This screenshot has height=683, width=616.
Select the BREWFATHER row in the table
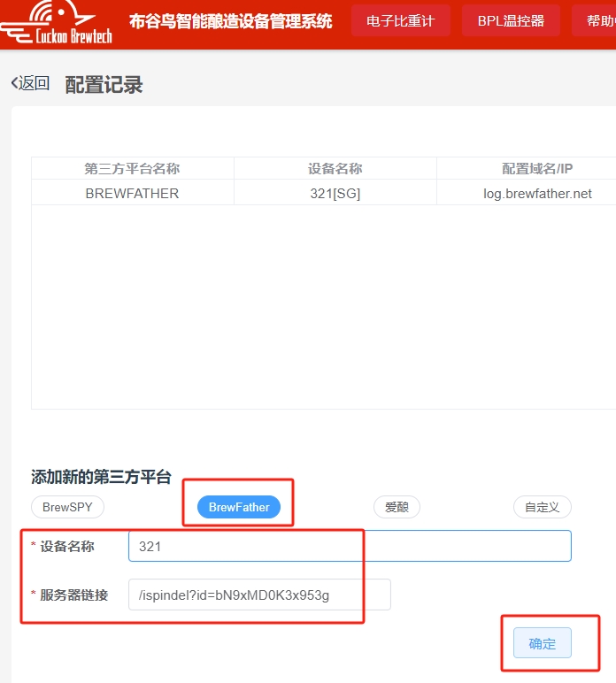132,193
